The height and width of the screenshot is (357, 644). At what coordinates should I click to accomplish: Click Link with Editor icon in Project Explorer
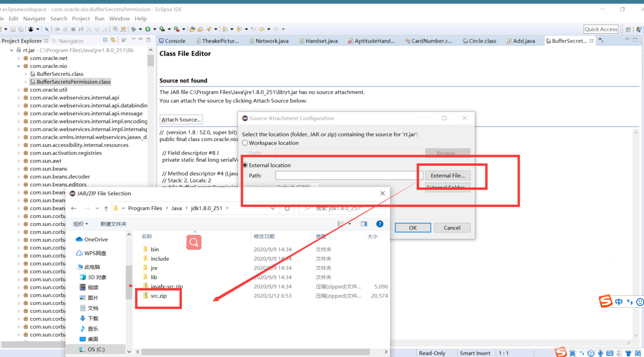click(x=113, y=40)
